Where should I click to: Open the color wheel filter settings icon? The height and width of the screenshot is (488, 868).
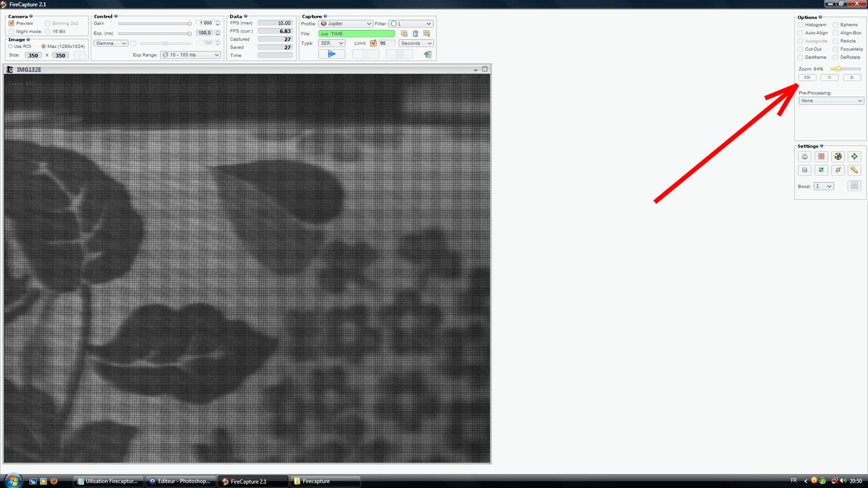click(838, 157)
